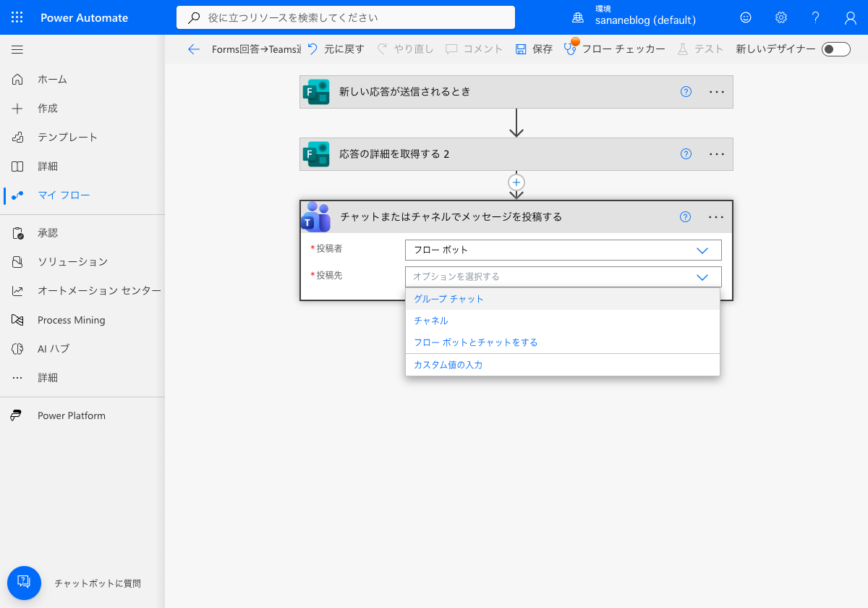This screenshot has width=868, height=608.
Task: Click the Forms icon on 応答の詳細を取得する 2
Action: point(315,154)
